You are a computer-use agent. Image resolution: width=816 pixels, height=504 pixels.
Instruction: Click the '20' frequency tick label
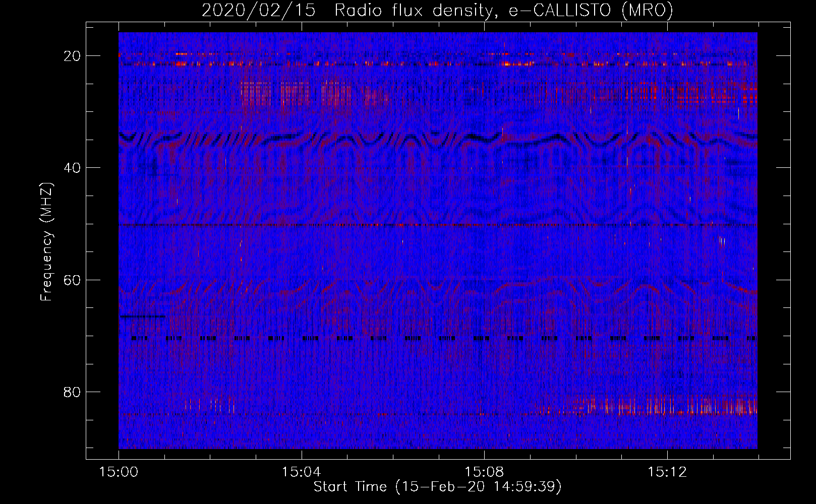73,56
